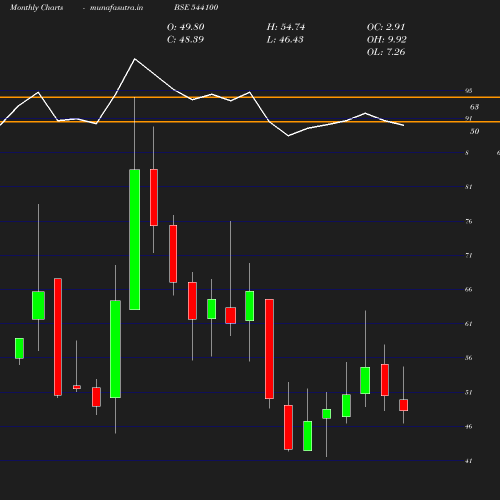Click the final red candlestick of the series

[x=403, y=405]
